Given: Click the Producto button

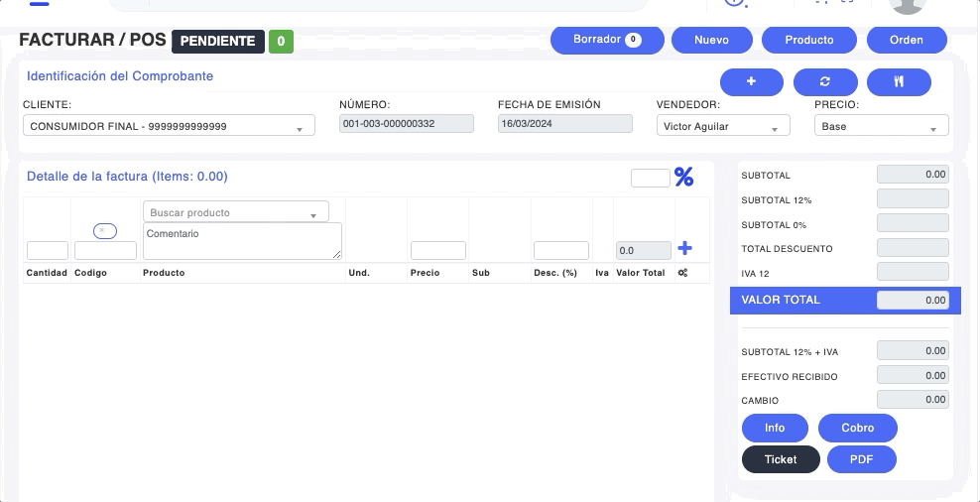Looking at the screenshot, I should (x=808, y=40).
